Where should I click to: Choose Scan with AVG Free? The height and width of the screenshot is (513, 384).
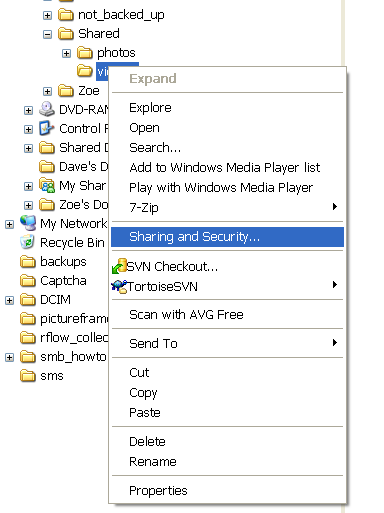(x=227, y=315)
